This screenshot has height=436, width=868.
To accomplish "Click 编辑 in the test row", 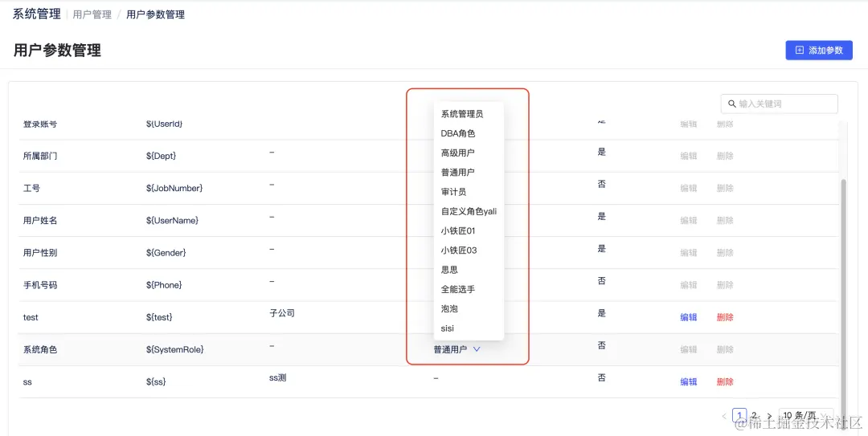I will pos(688,318).
